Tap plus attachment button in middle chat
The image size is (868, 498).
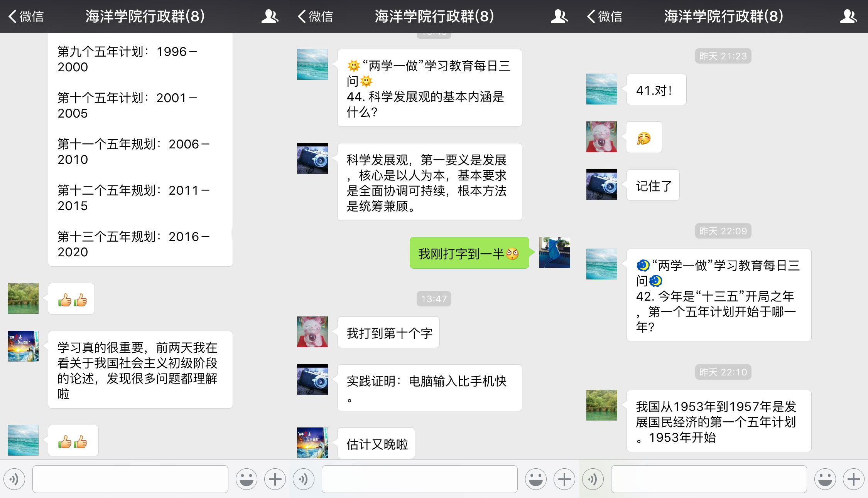coord(564,479)
